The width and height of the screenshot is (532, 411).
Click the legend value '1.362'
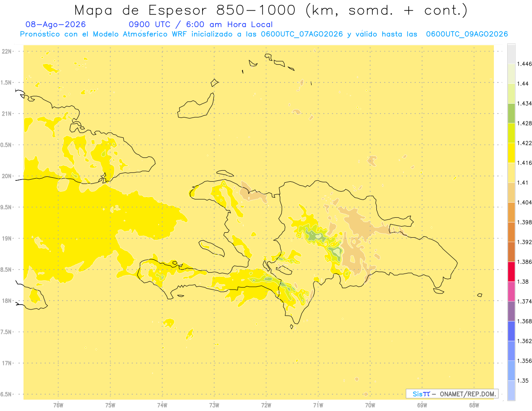525,341
